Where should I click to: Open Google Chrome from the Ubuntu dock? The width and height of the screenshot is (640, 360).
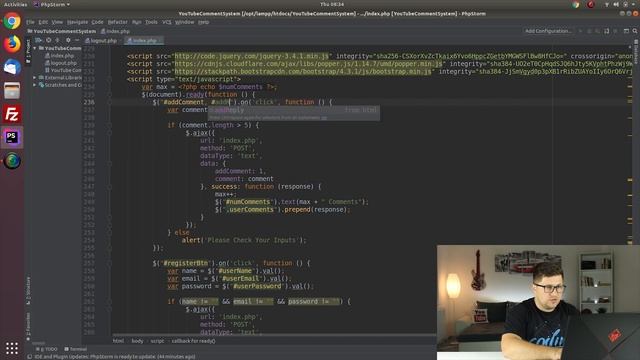[12, 21]
